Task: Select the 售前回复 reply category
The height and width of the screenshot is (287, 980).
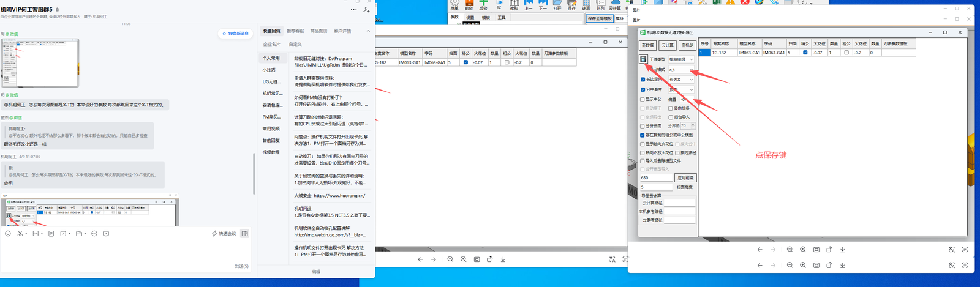Action: coord(271,140)
